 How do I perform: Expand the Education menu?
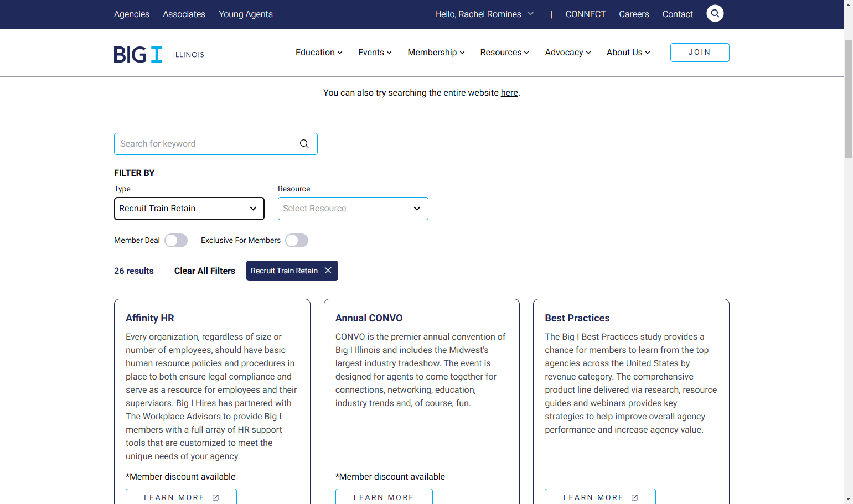click(319, 53)
